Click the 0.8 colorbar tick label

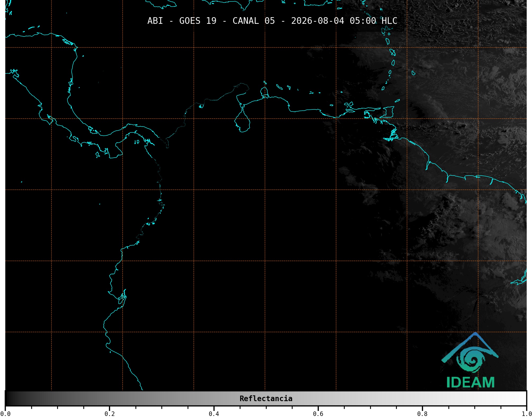coord(422,414)
